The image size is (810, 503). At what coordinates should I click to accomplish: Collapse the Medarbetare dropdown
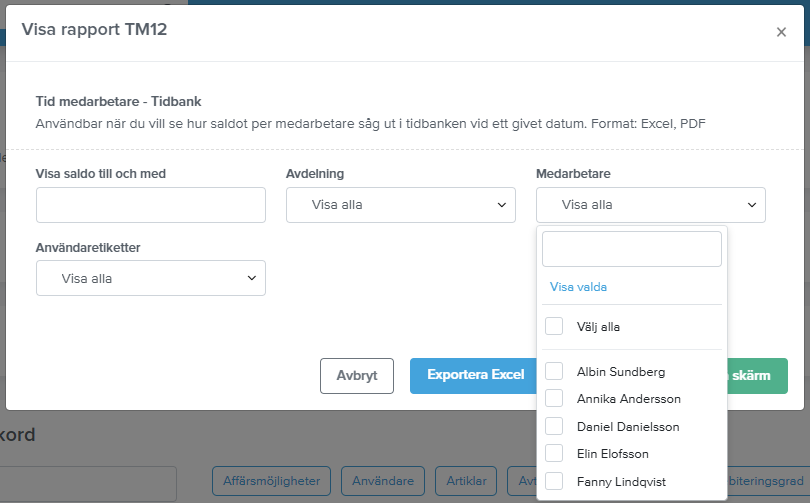[x=651, y=205]
